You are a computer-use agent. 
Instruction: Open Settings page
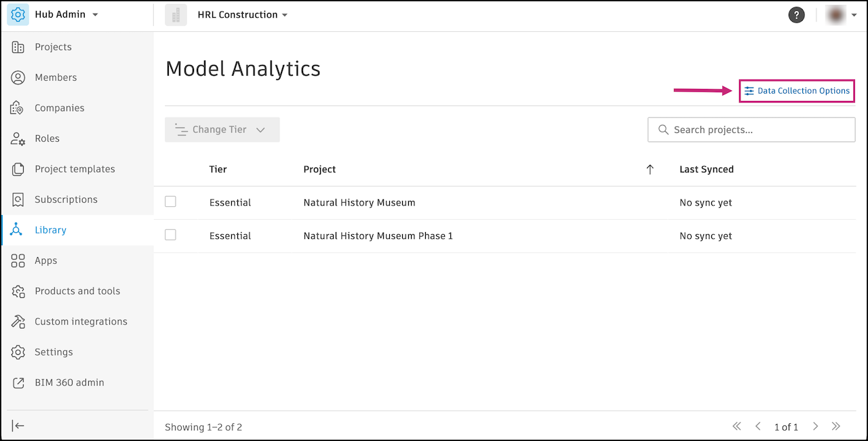click(x=54, y=352)
